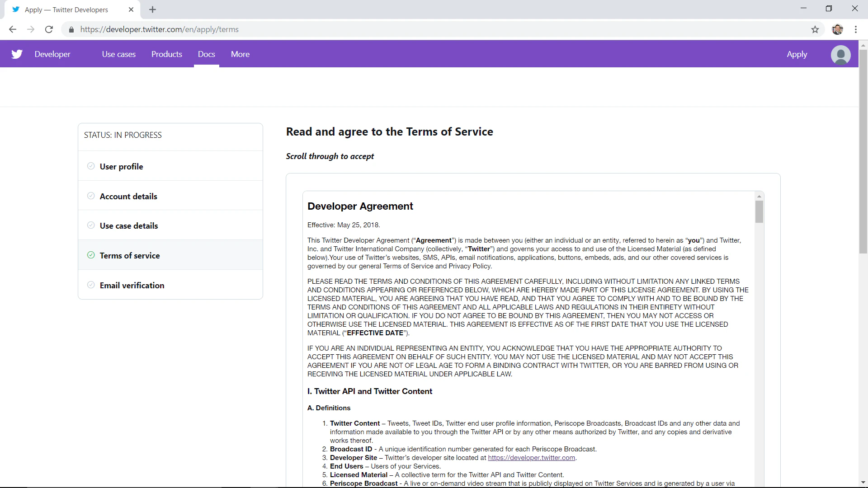Click the Effective: May 25, 2018 line
Viewport: 868px width, 488px height.
344,225
